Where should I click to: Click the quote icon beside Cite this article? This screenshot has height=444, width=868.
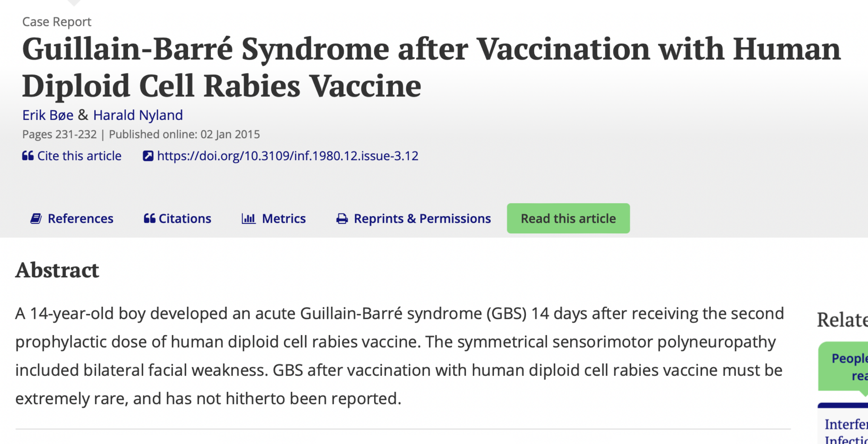point(28,156)
